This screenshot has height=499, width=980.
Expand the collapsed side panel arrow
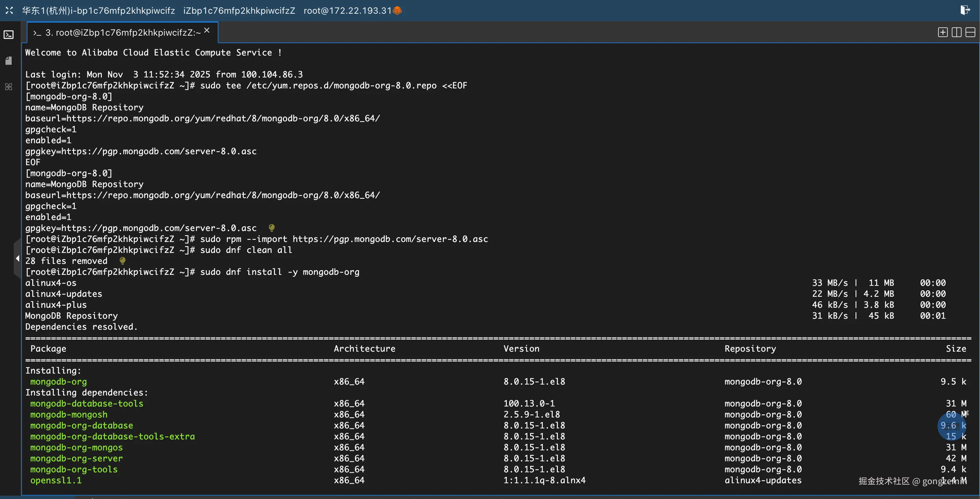click(x=17, y=259)
